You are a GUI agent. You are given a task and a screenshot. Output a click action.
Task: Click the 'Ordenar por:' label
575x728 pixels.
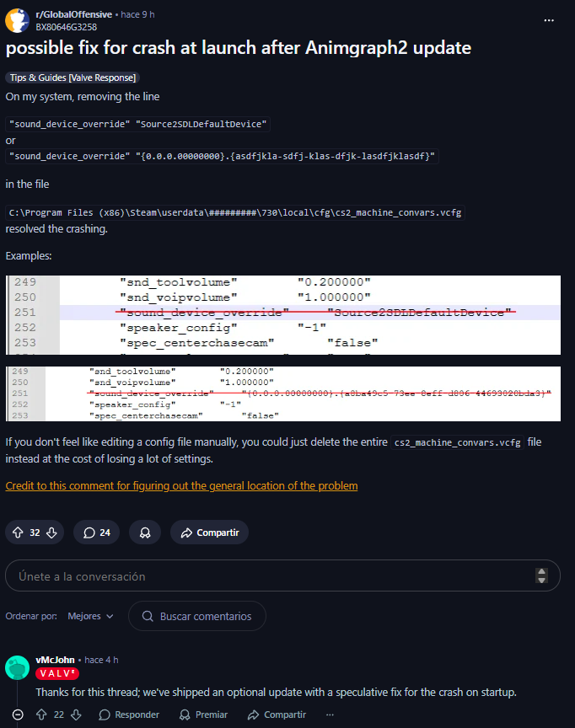point(31,616)
